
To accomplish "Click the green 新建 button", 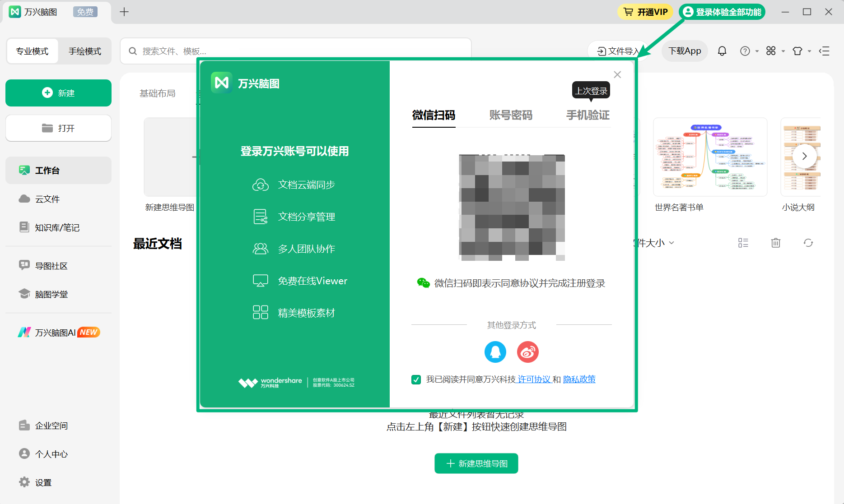I will coord(58,93).
